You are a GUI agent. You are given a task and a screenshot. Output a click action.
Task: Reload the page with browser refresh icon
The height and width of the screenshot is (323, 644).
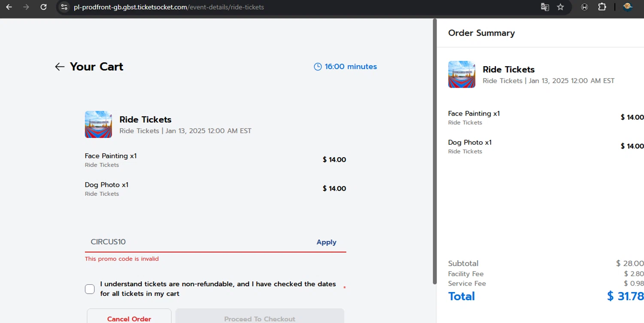coord(43,7)
